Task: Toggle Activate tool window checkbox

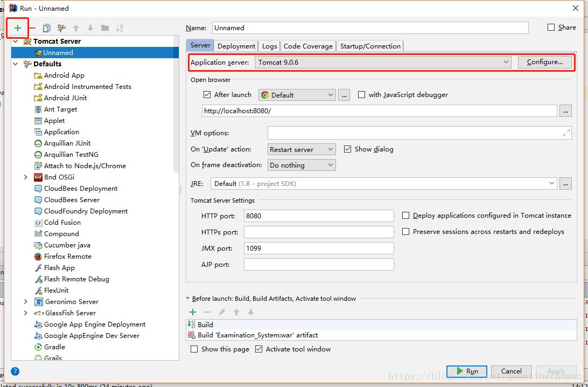Action: (x=258, y=349)
